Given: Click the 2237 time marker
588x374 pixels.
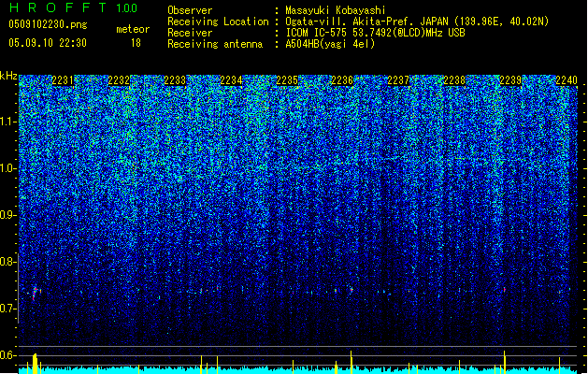Looking at the screenshot, I should click(x=398, y=80).
